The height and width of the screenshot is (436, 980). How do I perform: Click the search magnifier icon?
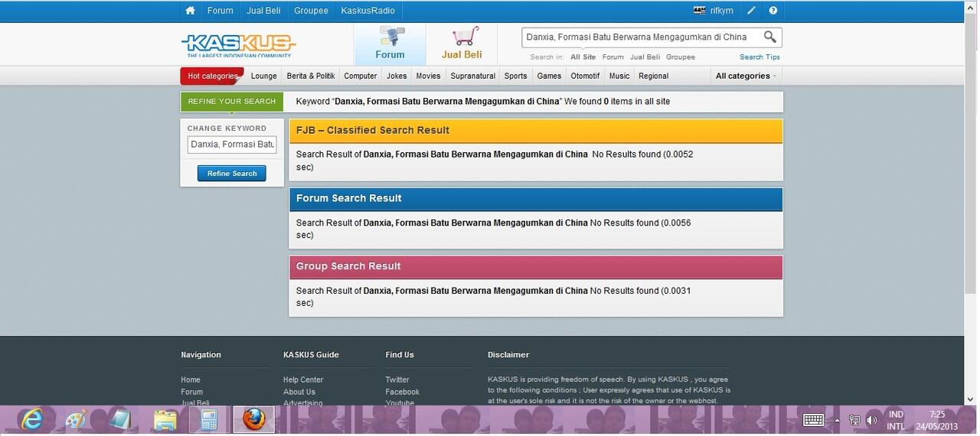point(770,37)
